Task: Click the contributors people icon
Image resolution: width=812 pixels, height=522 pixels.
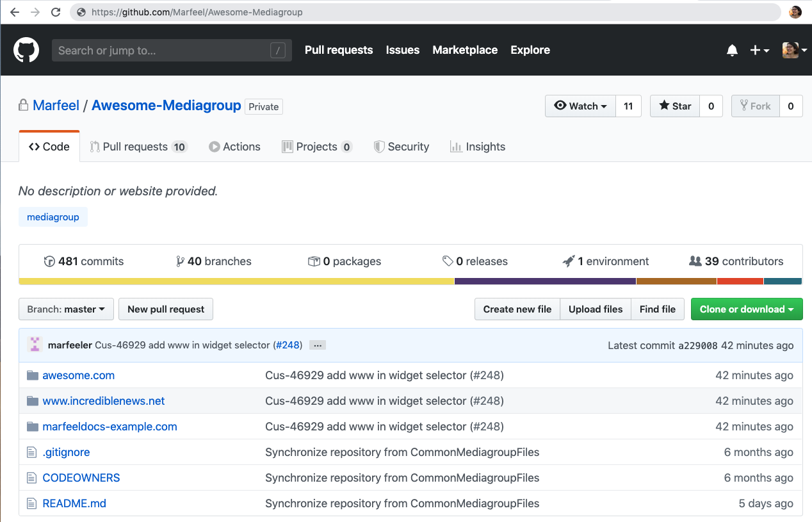Action: pyautogui.click(x=695, y=261)
